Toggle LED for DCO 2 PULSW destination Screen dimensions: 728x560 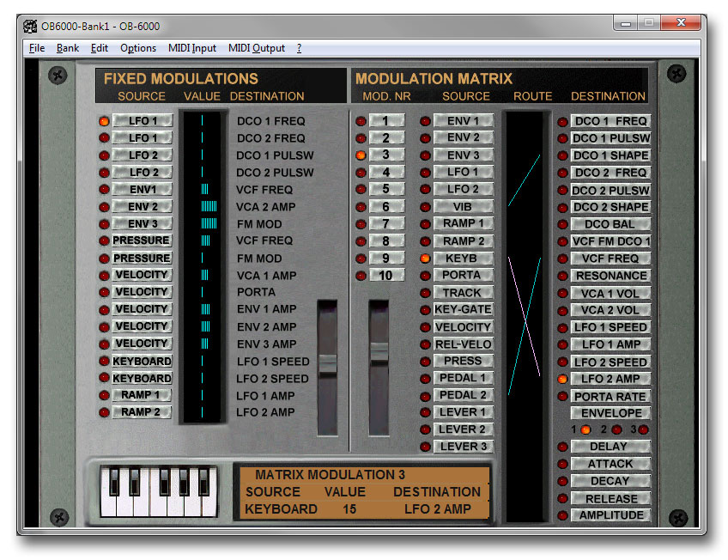click(562, 191)
